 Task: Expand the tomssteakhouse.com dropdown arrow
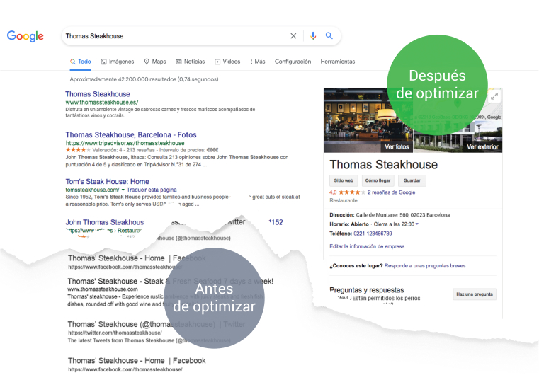(x=123, y=190)
